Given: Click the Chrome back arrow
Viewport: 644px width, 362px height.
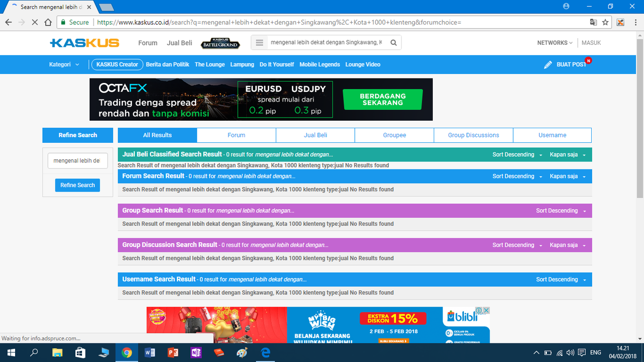Looking at the screenshot, I should (9, 22).
